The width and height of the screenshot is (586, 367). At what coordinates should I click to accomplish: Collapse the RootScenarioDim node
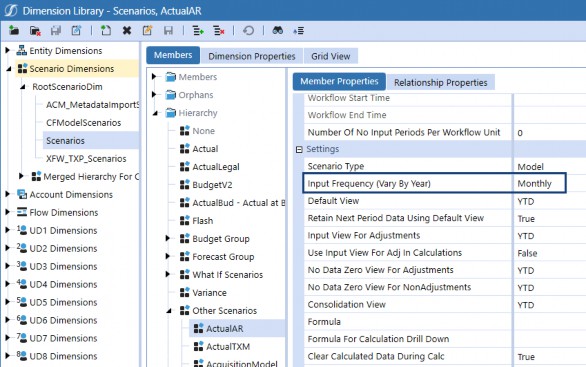click(x=23, y=87)
